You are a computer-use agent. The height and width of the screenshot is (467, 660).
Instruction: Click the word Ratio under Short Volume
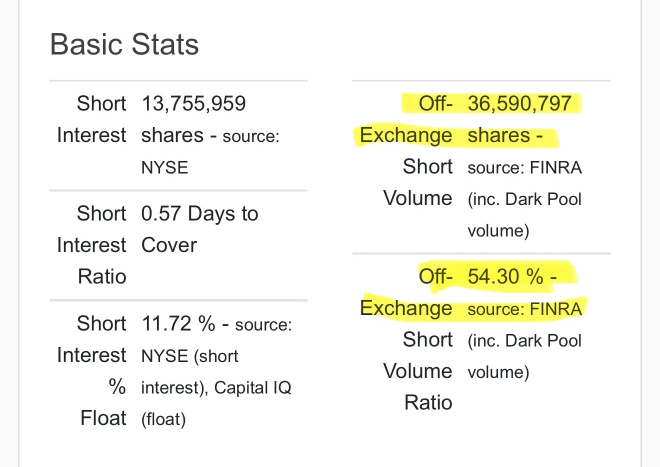coord(428,403)
